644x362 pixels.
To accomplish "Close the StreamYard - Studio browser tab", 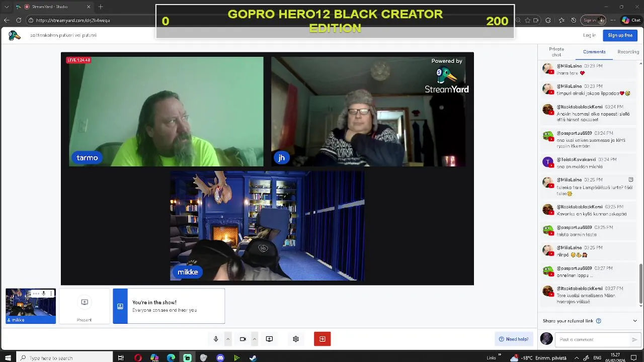I will point(89,7).
